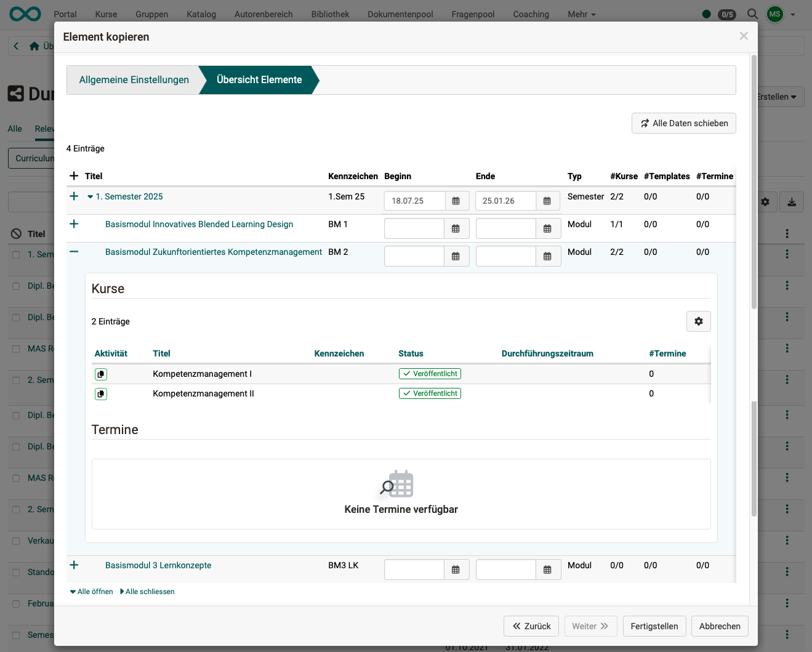Screen dimensions: 812x652
Task: Click the Alle öffnen link
Action: [x=90, y=591]
